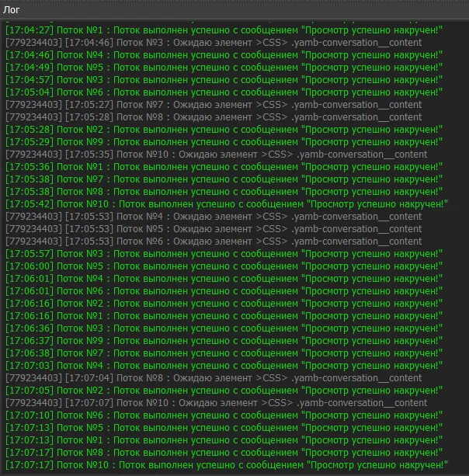Click the 17:06:16 Поток №2 success line
The width and height of the screenshot is (469, 476).
pyautogui.click(x=224, y=304)
